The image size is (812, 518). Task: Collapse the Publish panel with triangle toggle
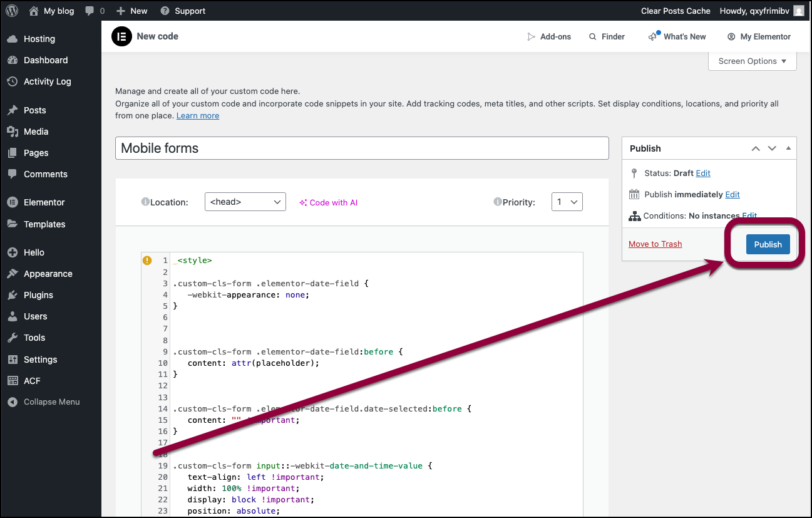pyautogui.click(x=788, y=148)
